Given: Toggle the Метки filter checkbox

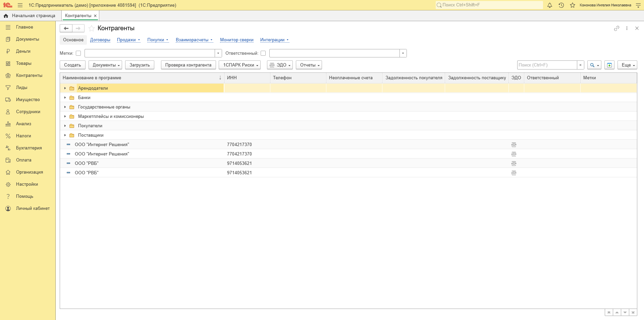Looking at the screenshot, I should (x=78, y=53).
